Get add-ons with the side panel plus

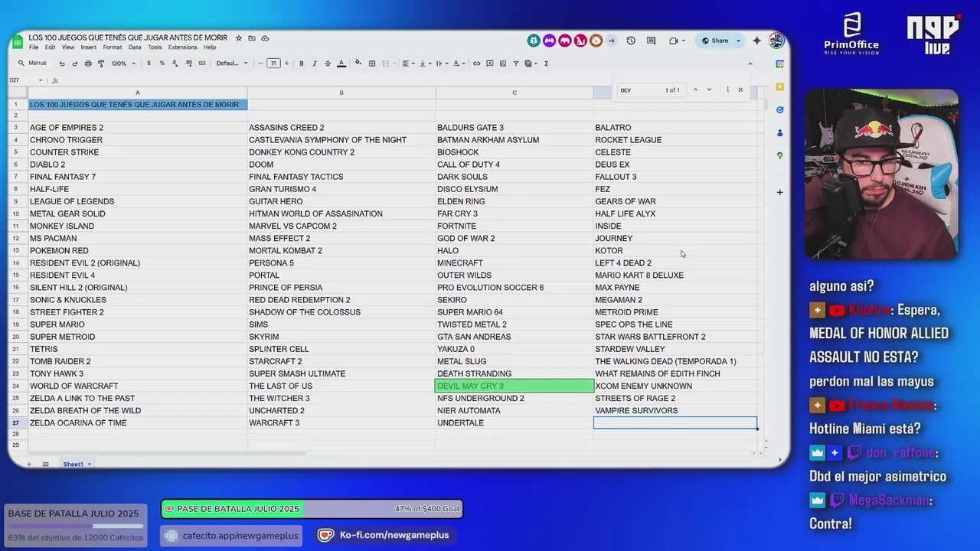pyautogui.click(x=779, y=192)
